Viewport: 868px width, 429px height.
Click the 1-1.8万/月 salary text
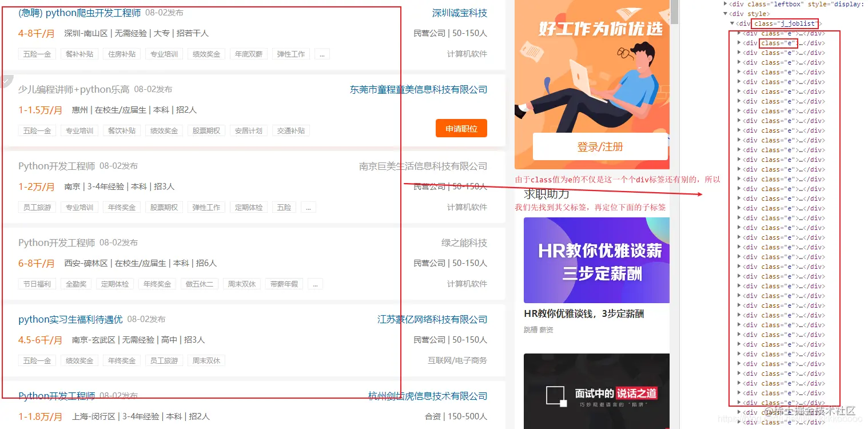(40, 417)
